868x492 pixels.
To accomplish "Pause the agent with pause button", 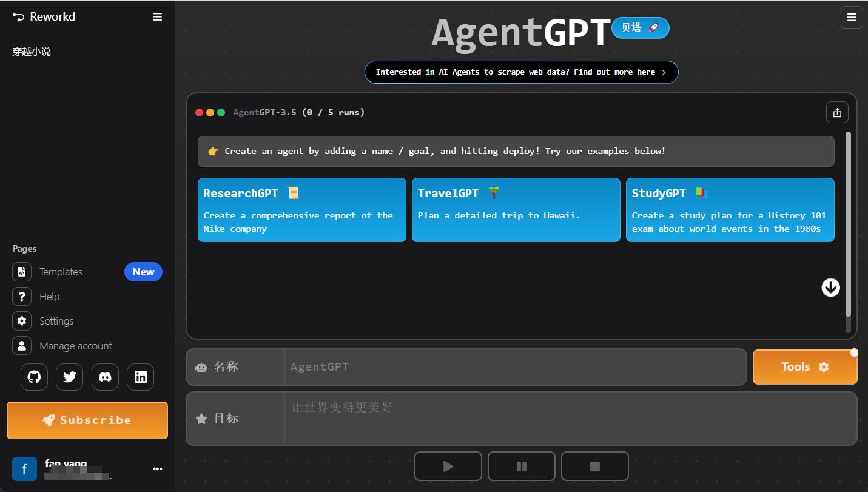I will click(522, 466).
